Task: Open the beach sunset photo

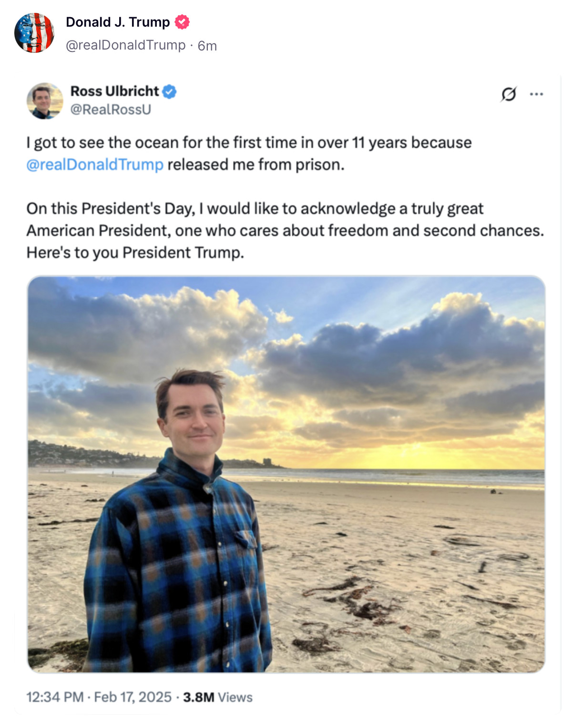Action: tap(286, 474)
